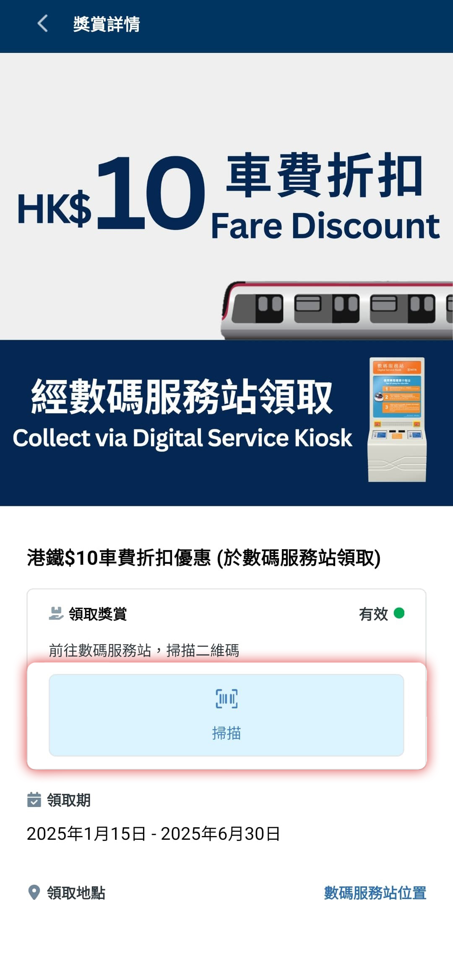Viewport: 453px width, 980px height.
Task: Tap the location pin icon beside 領取地點
Action: point(34,892)
